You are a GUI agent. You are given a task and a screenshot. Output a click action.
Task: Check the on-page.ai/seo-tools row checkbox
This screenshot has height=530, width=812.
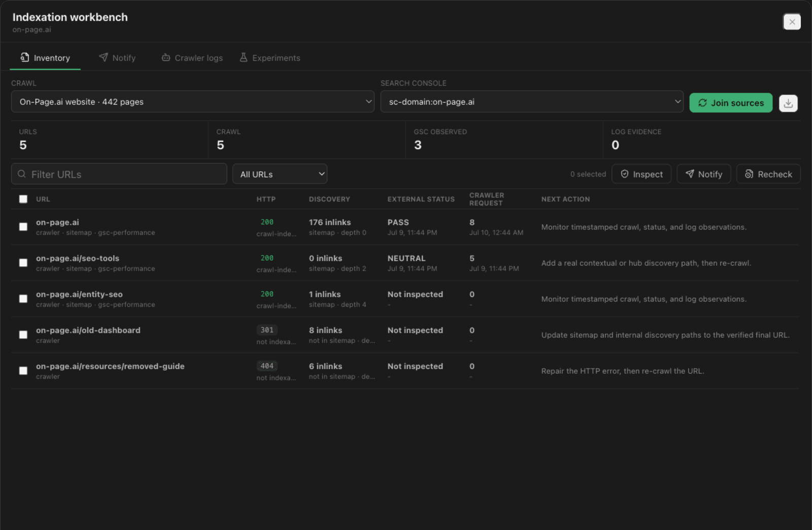tap(23, 263)
